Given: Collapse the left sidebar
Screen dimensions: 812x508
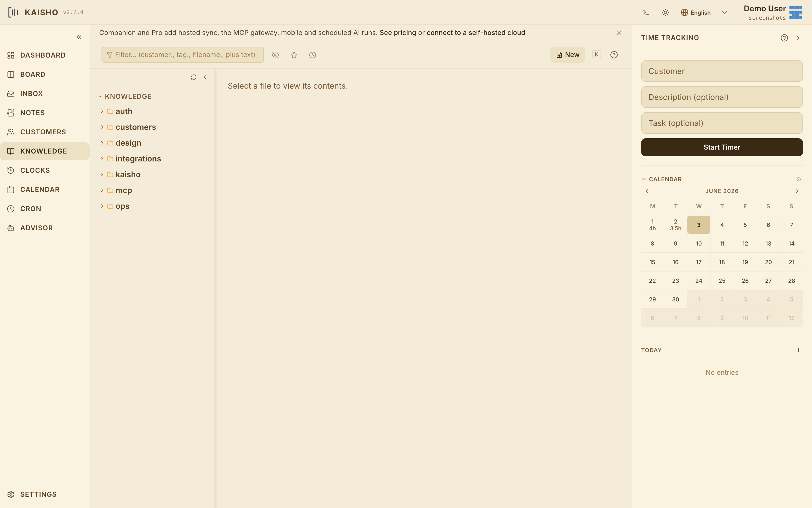Looking at the screenshot, I should pos(79,37).
